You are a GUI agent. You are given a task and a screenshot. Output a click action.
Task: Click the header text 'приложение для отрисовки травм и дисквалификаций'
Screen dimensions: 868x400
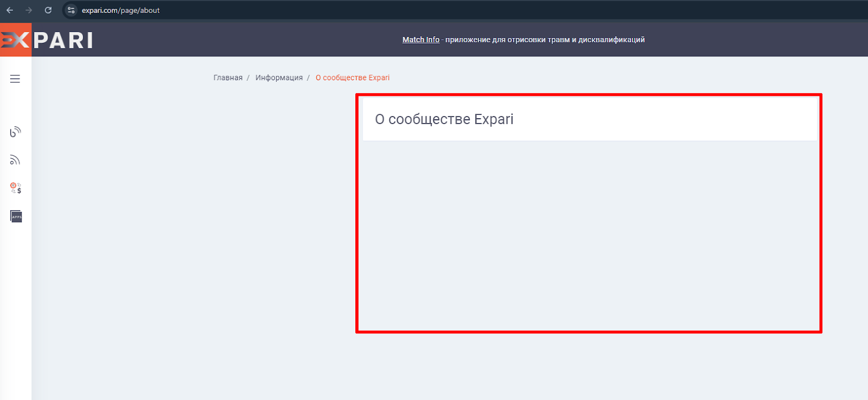click(545, 40)
